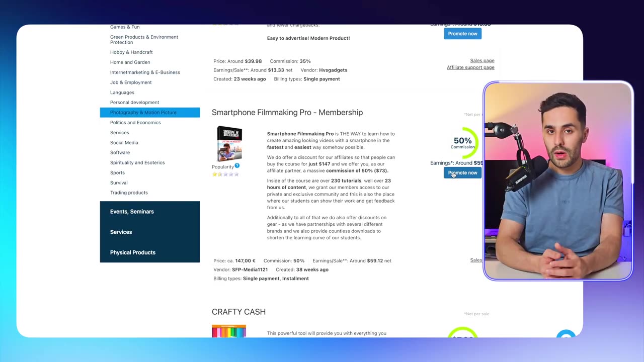Click the presenter webcam video overlay
Screen dimensions: 644x362
pyautogui.click(x=557, y=181)
